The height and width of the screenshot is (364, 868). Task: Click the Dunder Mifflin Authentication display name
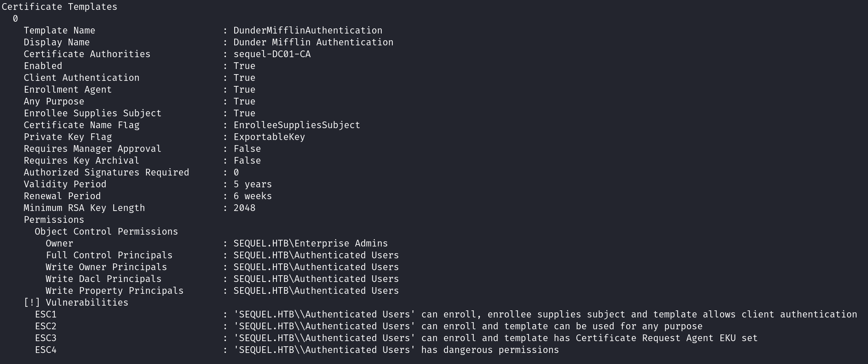[313, 42]
